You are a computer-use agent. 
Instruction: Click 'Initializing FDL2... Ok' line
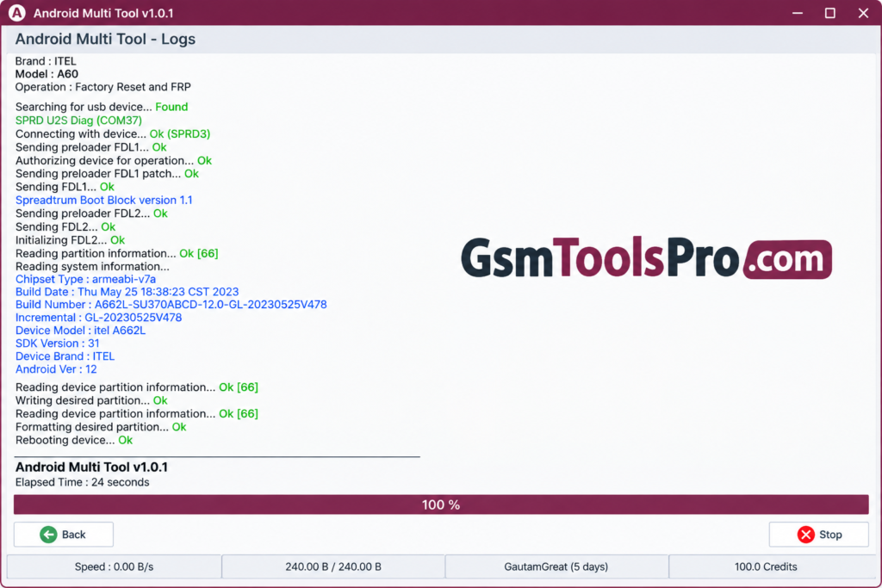click(x=71, y=240)
